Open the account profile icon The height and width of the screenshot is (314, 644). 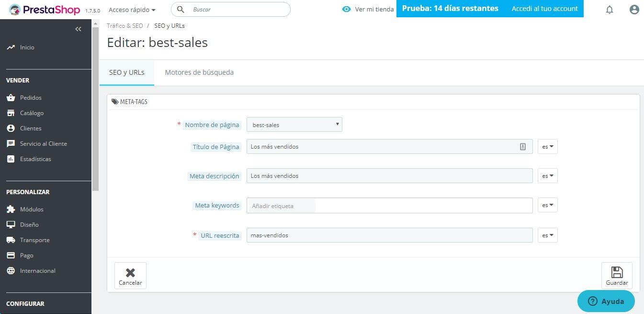tap(634, 9)
